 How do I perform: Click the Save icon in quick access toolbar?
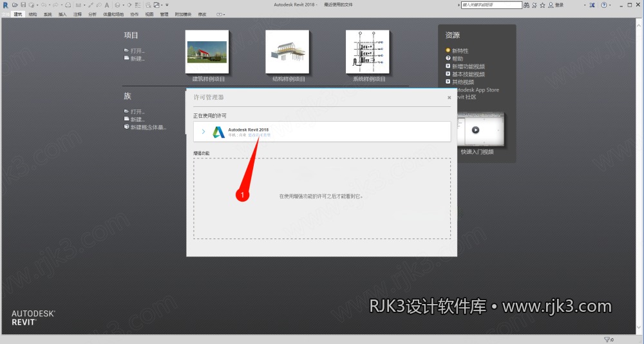23,5
